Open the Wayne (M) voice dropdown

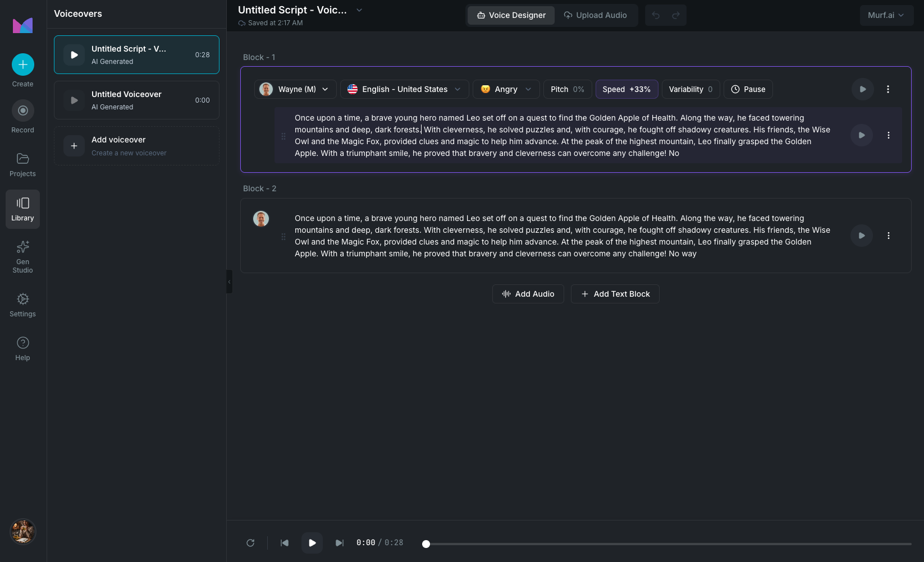pyautogui.click(x=294, y=89)
